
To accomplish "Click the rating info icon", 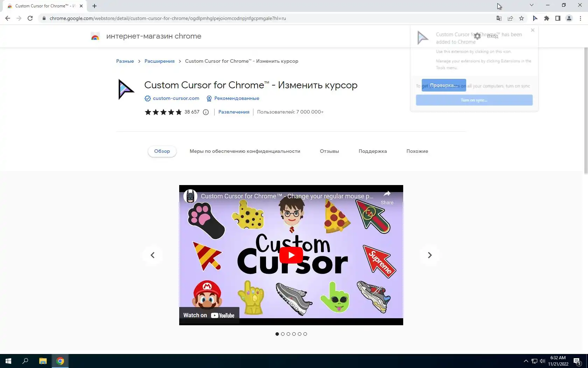I will coord(206,112).
